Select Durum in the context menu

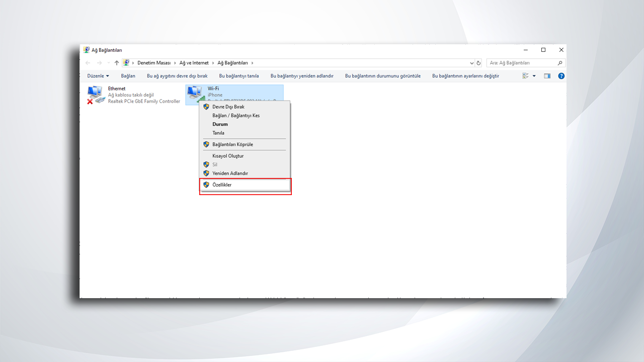245,124
